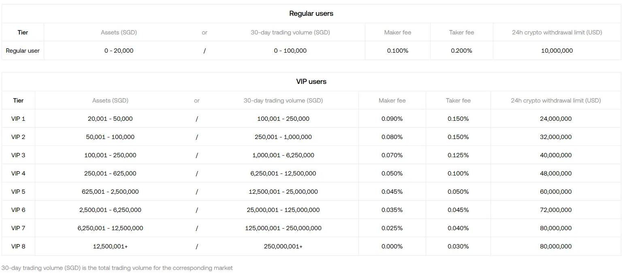This screenshot has width=644, height=276.
Task: Click the VIP 3 maker fee 0.070%
Action: 392,155
